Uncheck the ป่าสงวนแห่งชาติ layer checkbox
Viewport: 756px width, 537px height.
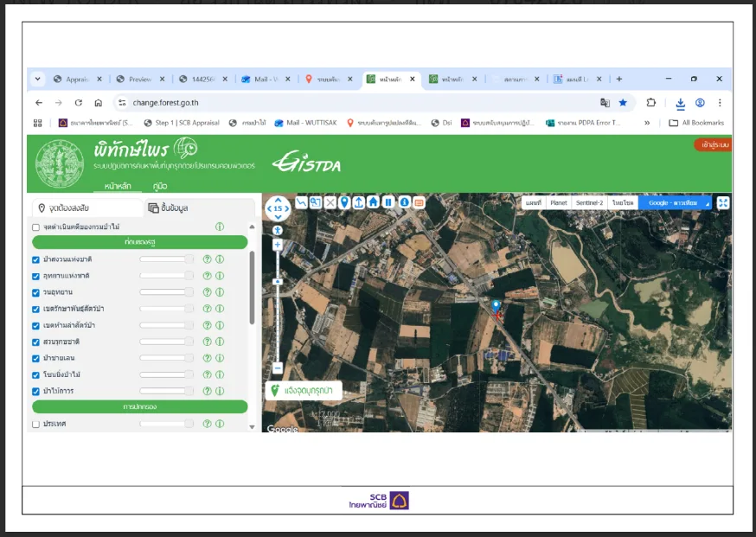point(35,259)
